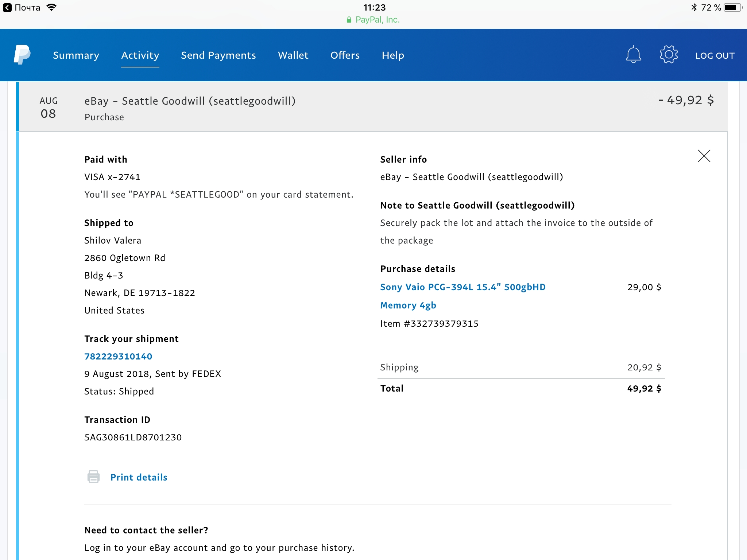Viewport: 747px width, 560px height.
Task: Open the notifications bell
Action: [633, 55]
